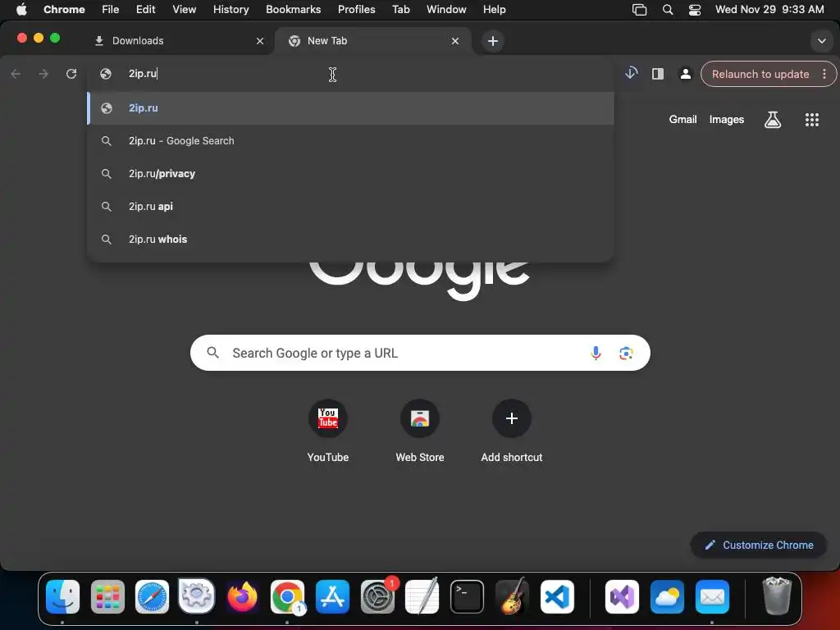Open Spotlight search in menu bar

pyautogui.click(x=668, y=10)
